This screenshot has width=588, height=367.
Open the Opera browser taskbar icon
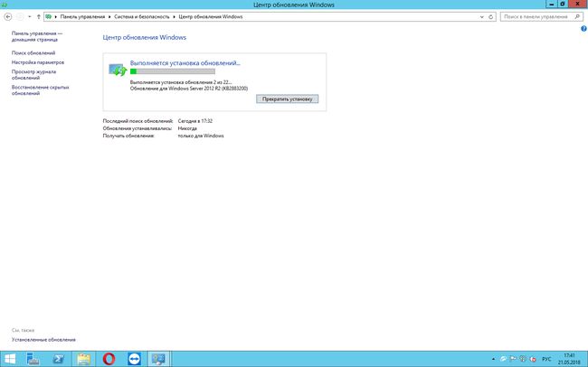109,359
